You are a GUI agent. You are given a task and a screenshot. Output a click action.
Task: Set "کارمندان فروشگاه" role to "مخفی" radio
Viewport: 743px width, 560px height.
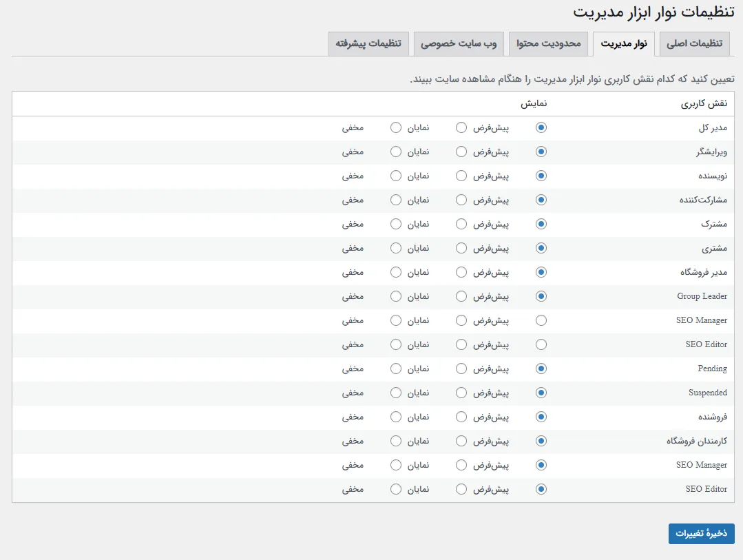tap(396, 441)
